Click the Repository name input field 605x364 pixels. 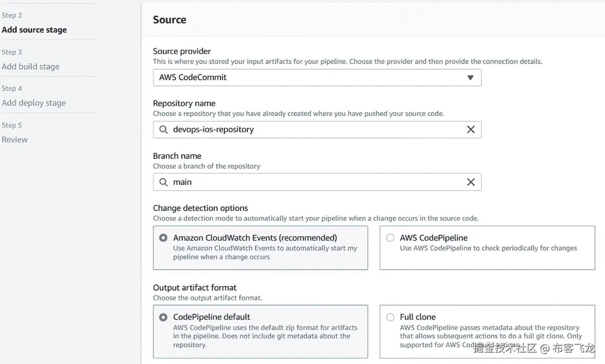(316, 130)
